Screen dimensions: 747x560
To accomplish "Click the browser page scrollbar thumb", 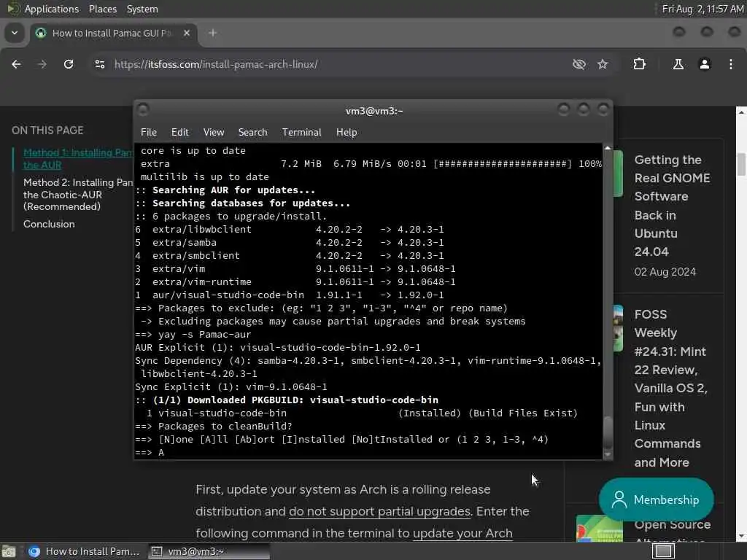I will click(x=741, y=164).
